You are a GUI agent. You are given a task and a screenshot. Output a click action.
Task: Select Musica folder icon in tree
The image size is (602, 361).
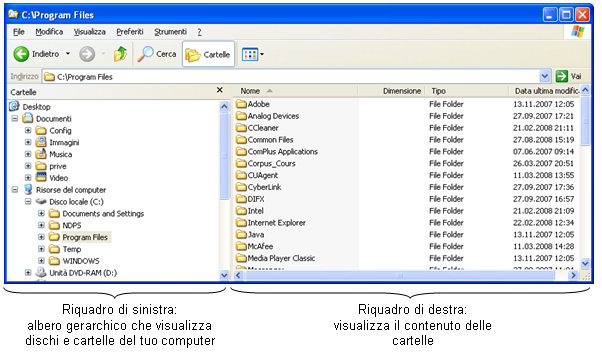click(41, 154)
